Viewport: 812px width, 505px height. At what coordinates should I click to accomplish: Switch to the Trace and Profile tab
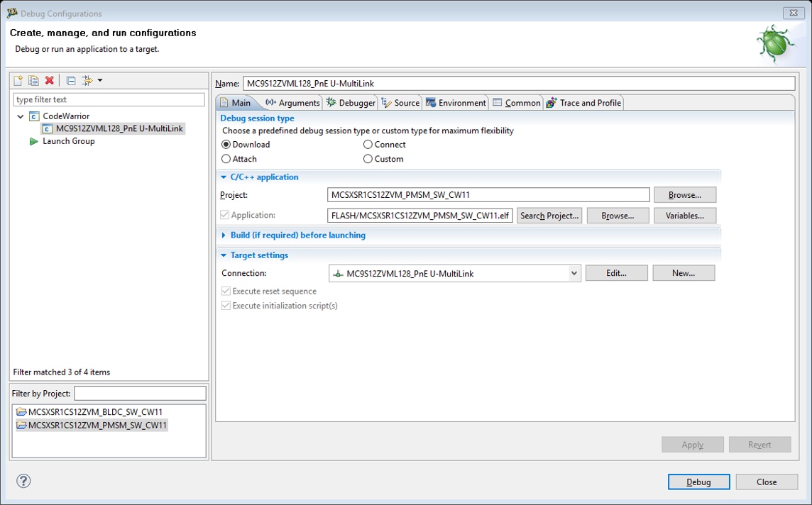pyautogui.click(x=583, y=103)
